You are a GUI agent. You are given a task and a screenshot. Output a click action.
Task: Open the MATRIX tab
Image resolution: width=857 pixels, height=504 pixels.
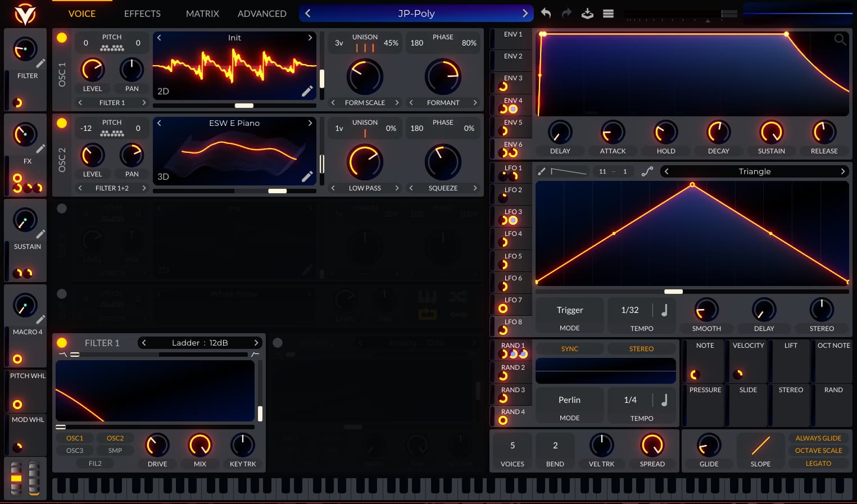[202, 13]
